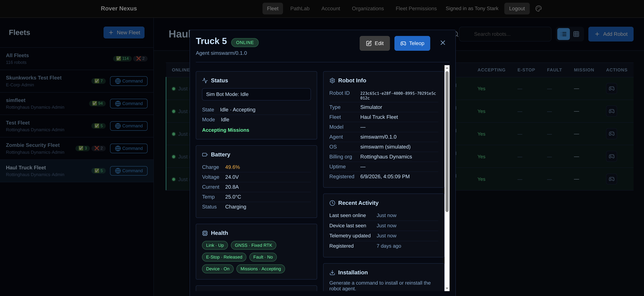Create a New Fleet

click(124, 32)
